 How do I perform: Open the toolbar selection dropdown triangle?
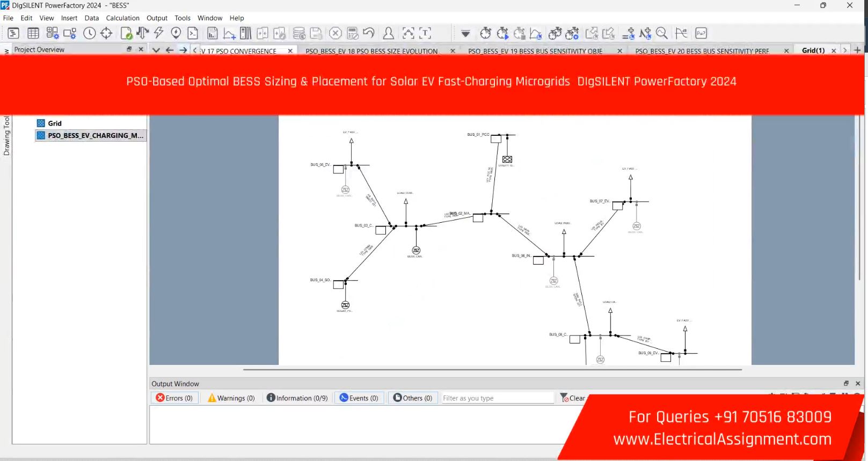click(465, 34)
